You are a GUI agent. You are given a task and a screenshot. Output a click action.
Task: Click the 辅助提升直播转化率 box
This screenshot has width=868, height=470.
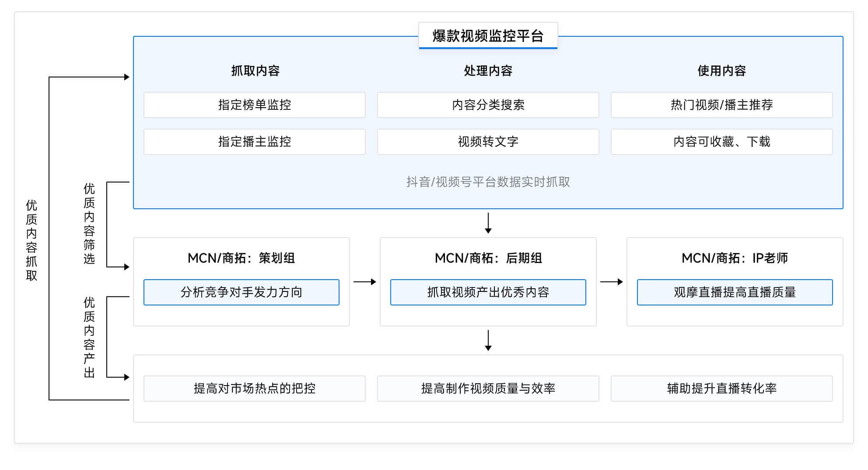[721, 389]
